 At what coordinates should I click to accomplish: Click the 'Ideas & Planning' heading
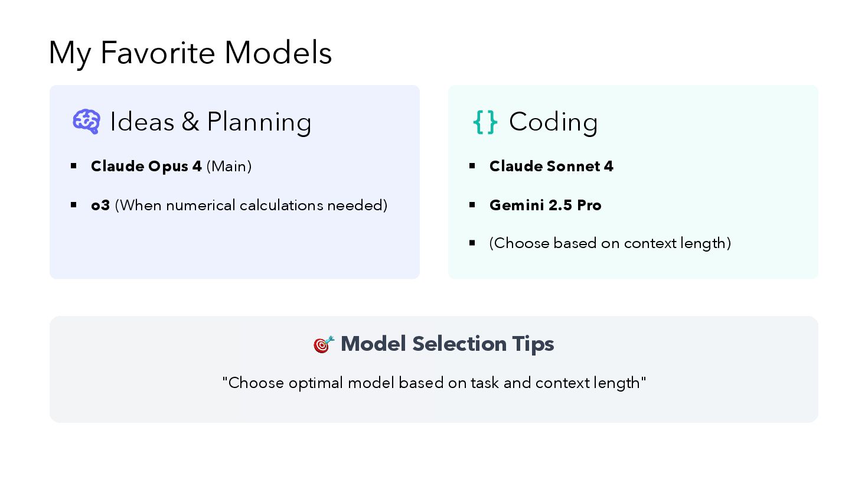click(210, 122)
